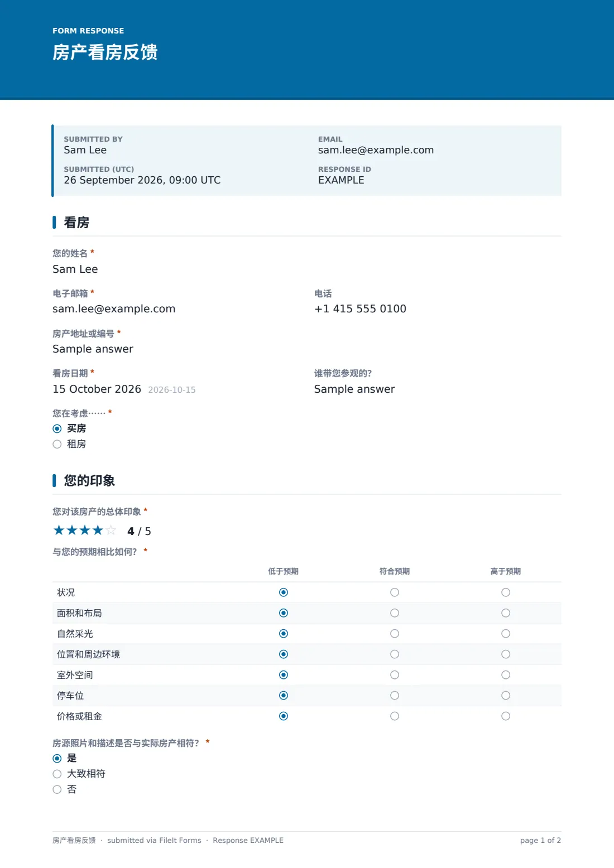
Task: Click the 您的印象 section heading
Action: [x=89, y=481]
